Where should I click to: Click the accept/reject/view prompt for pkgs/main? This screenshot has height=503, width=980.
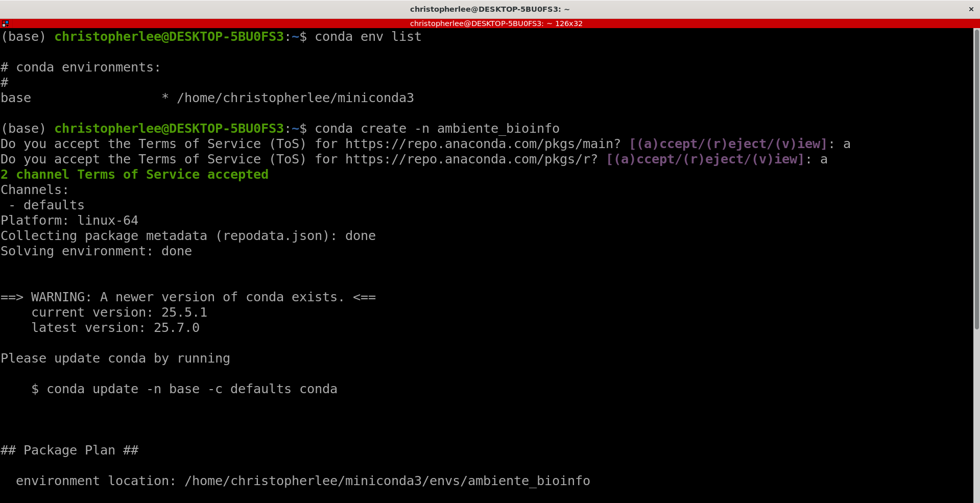[728, 144]
